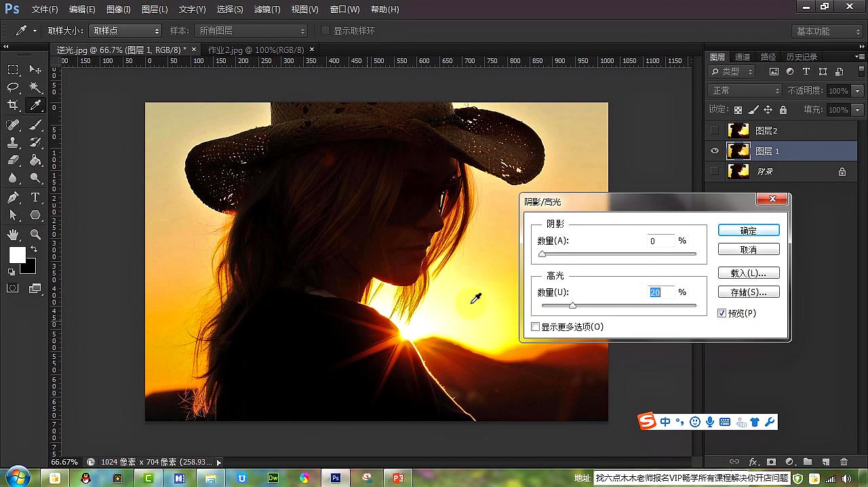
Task: Uncheck the 预览 preview checkbox
Action: [x=722, y=313]
